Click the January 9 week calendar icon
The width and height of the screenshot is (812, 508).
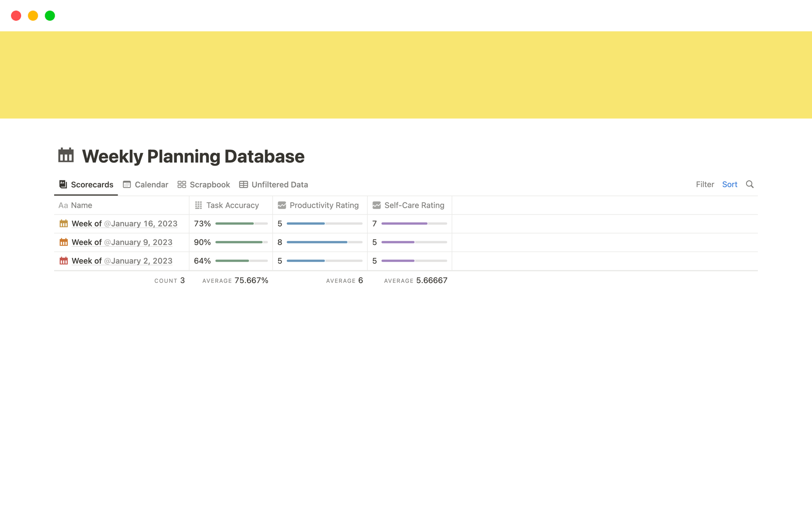(63, 242)
